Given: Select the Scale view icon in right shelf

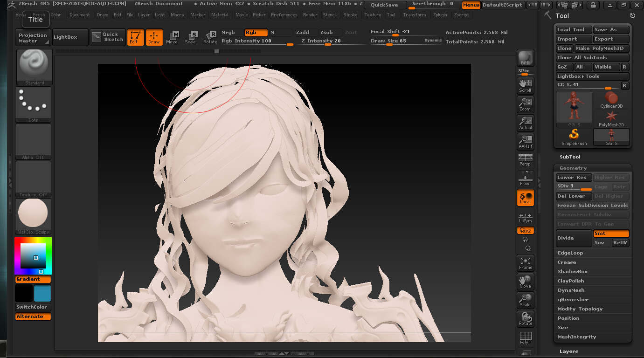Looking at the screenshot, I should point(526,300).
